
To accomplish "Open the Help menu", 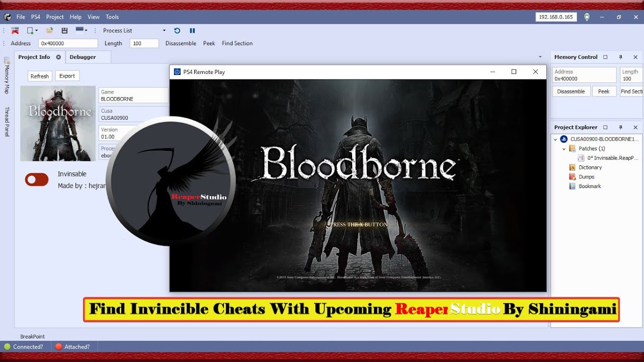I will (x=75, y=17).
